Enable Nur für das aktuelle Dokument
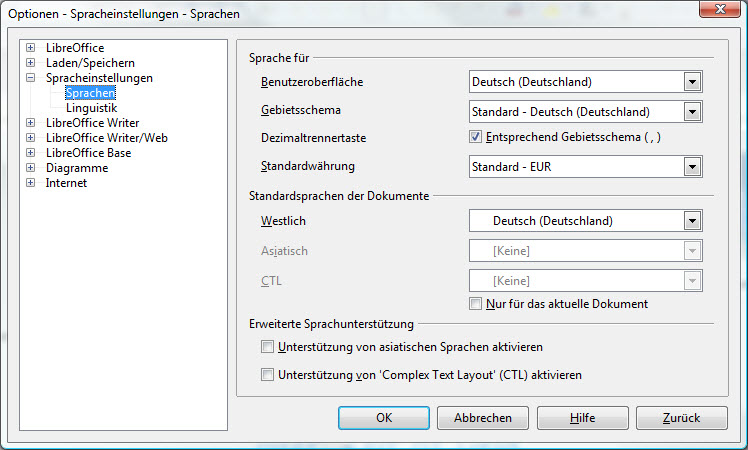This screenshot has height=450, width=748. coord(475,303)
